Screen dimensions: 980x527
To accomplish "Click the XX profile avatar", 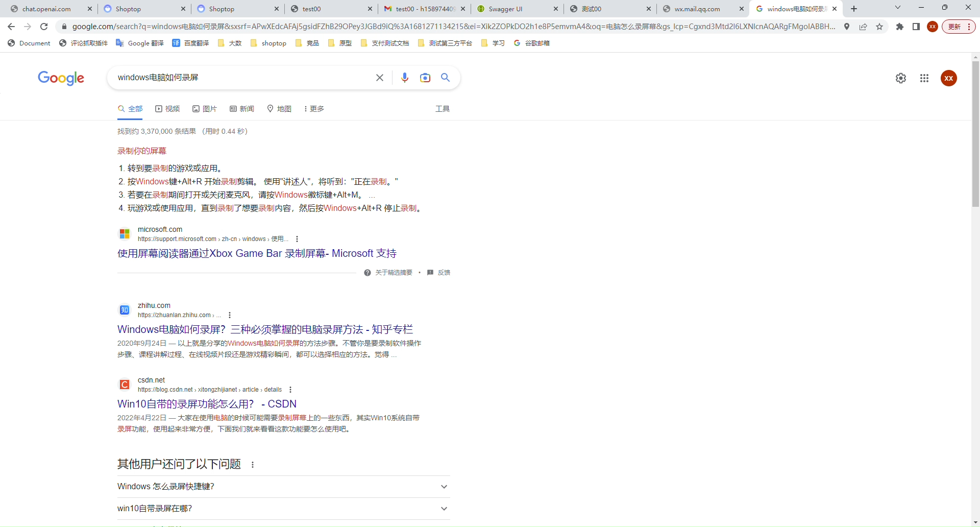I will coord(949,78).
